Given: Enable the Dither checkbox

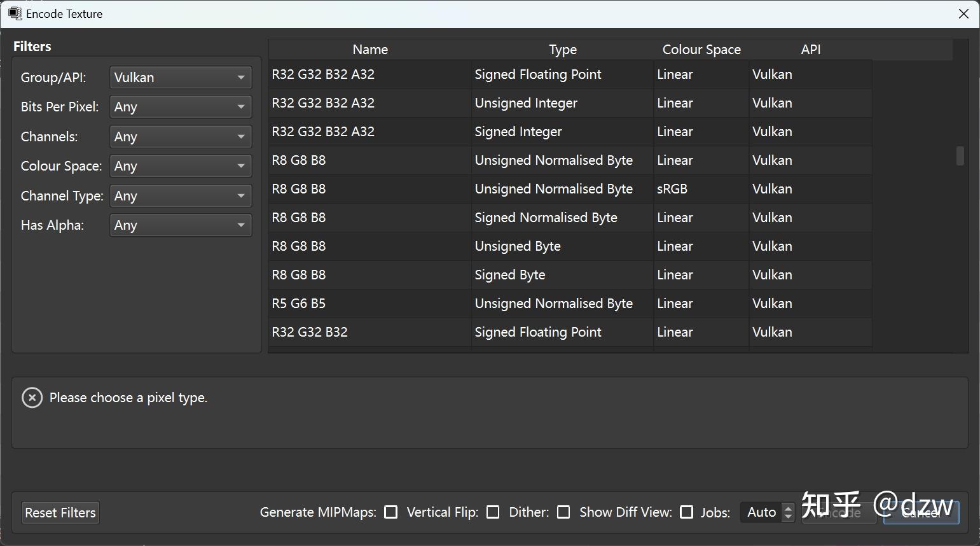Looking at the screenshot, I should 563,512.
